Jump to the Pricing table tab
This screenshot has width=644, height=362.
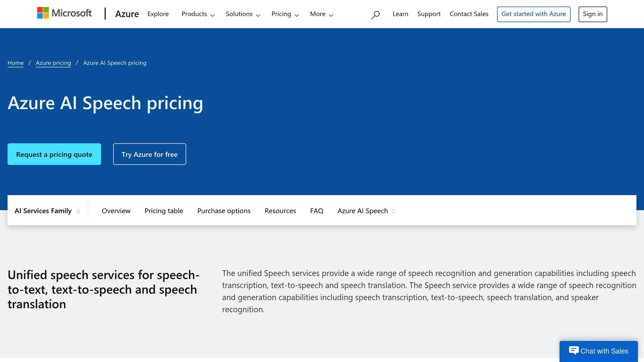pyautogui.click(x=164, y=211)
